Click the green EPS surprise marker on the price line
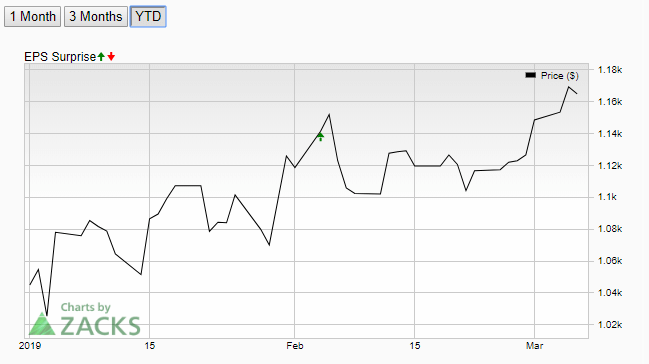 (320, 137)
